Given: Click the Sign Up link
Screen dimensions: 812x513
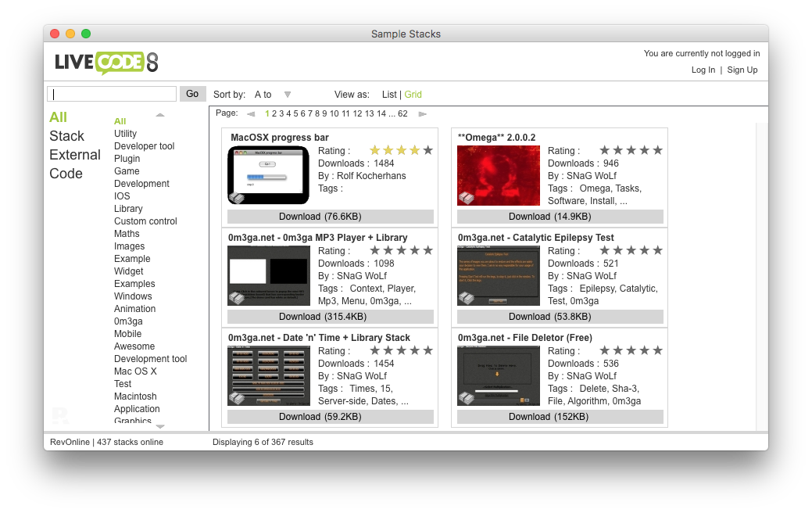Looking at the screenshot, I should [742, 70].
